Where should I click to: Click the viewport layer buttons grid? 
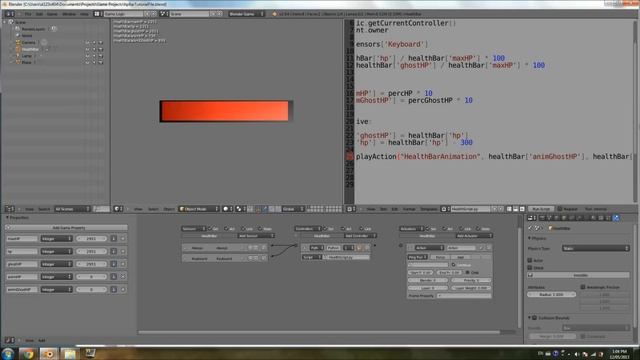point(324,209)
